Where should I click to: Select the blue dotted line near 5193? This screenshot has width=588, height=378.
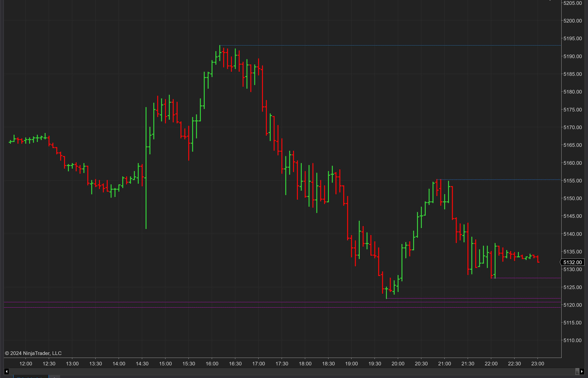click(393, 45)
